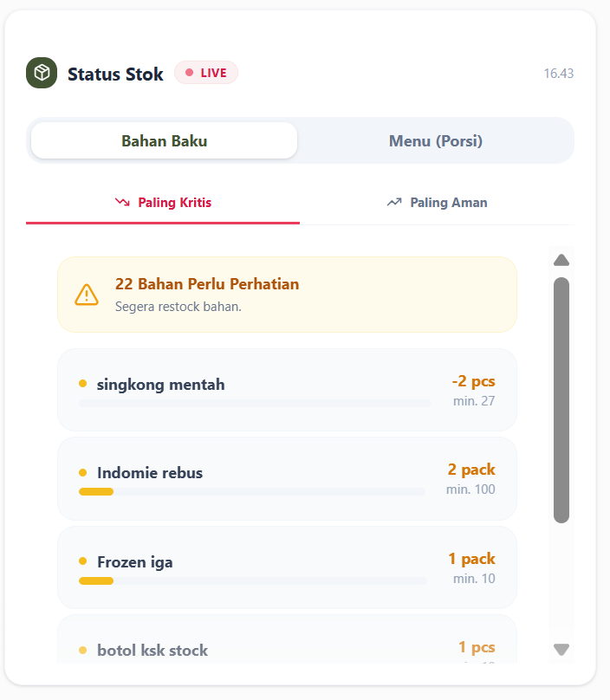610x700 pixels.
Task: Click the Status Stok box icon
Action: [42, 73]
